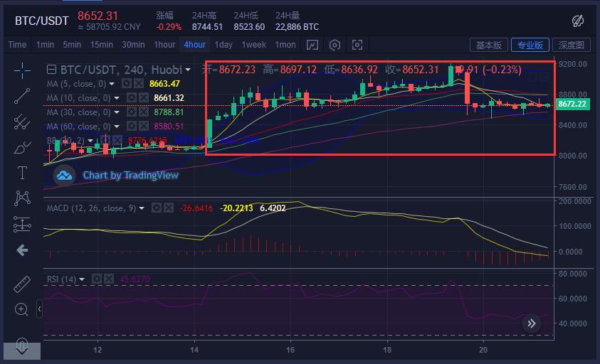Click the current price label 8672.22
Viewport: 600px width, 364px height.
tap(572, 104)
